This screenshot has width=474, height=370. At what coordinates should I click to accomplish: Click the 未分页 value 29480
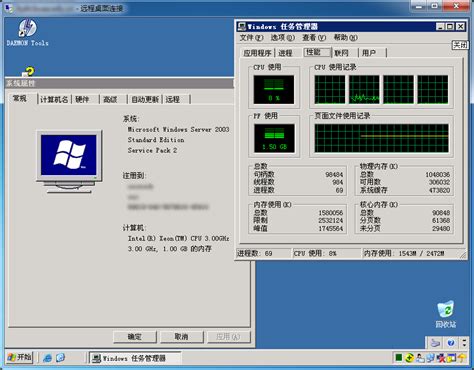click(x=441, y=229)
